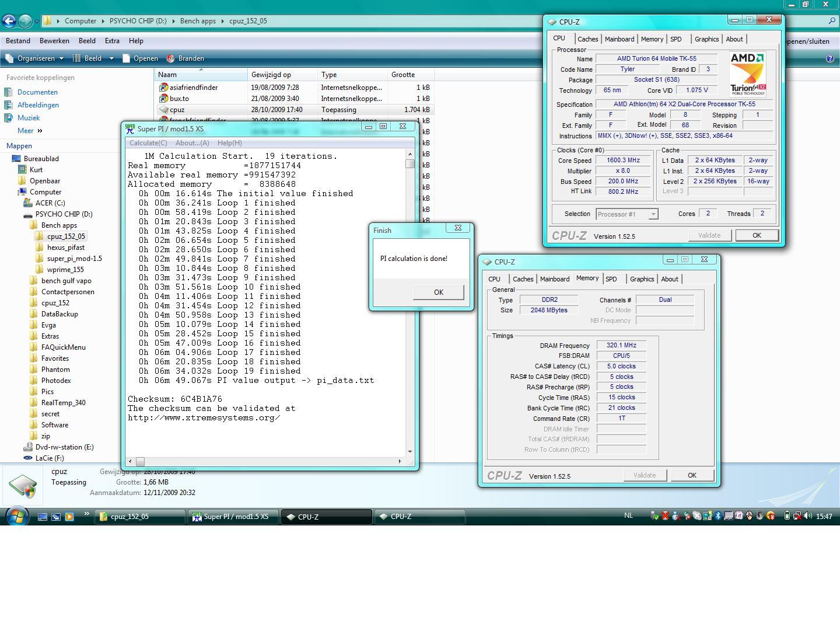Click OK in the top CPU-Z window
Viewport: 840px width, 634px height.
pos(757,235)
